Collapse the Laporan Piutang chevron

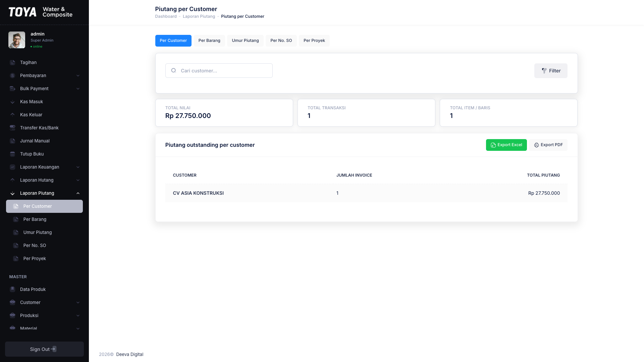[x=78, y=193]
